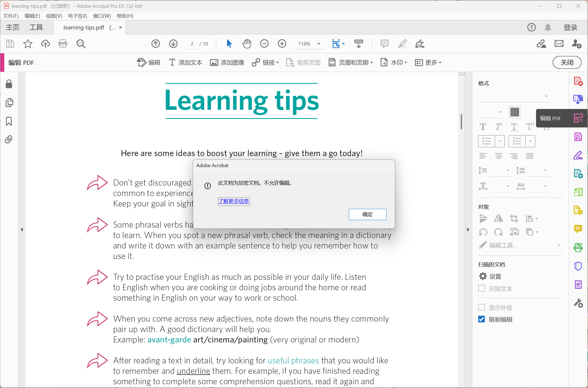Click the security lock icon in sidebar
Image resolution: width=588 pixels, height=388 pixels.
pos(9,84)
